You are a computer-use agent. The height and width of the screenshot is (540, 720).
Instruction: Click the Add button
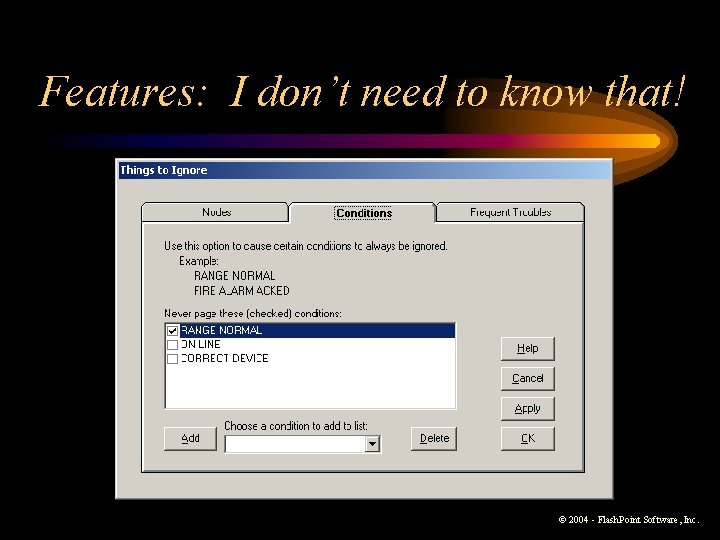point(190,439)
